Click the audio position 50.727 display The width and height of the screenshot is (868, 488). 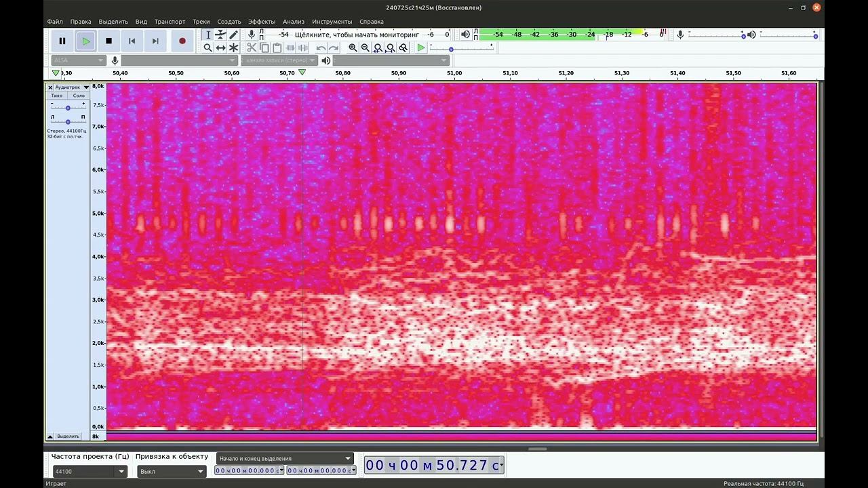tap(434, 465)
